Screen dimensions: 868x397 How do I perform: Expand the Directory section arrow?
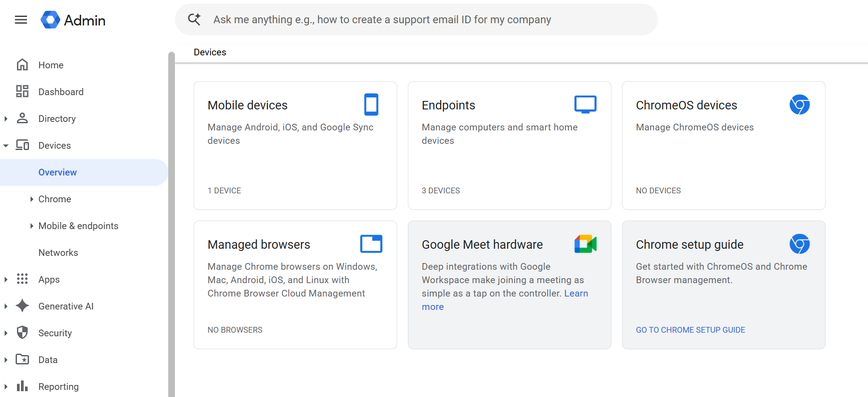6,119
